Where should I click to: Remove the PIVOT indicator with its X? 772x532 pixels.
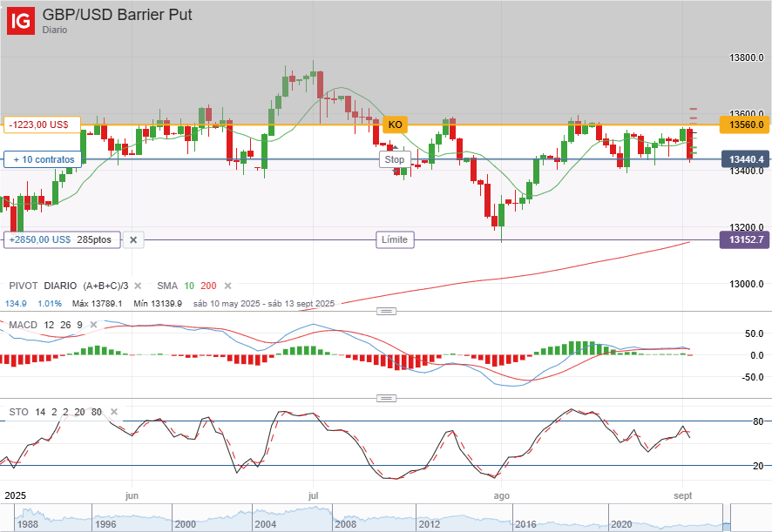tap(141, 286)
